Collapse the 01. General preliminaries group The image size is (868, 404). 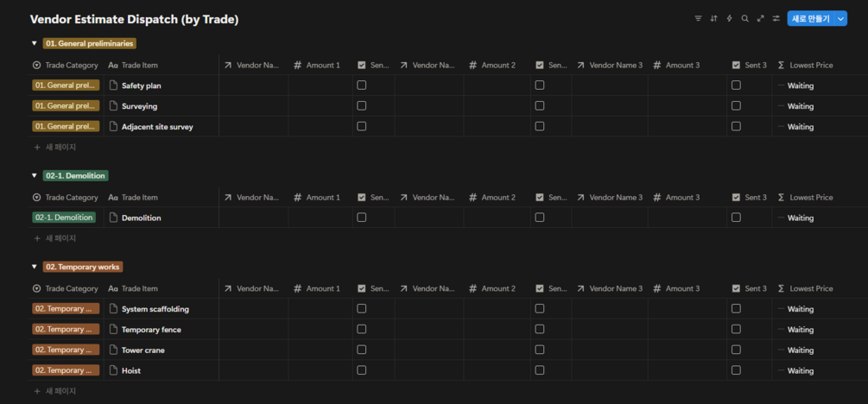[x=35, y=43]
